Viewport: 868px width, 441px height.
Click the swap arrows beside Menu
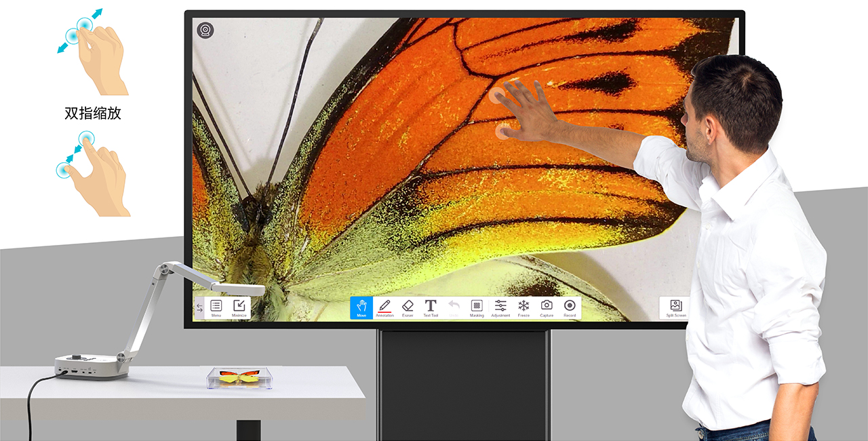[199, 308]
